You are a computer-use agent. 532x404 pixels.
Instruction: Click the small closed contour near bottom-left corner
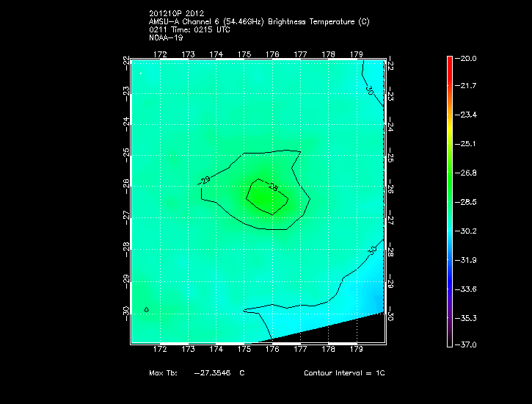146,309
